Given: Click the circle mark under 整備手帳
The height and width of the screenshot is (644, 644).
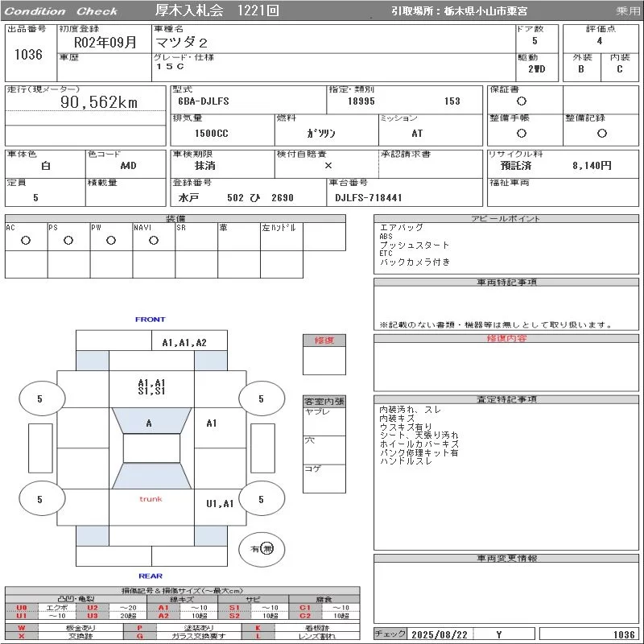Looking at the screenshot, I should click(521, 133).
